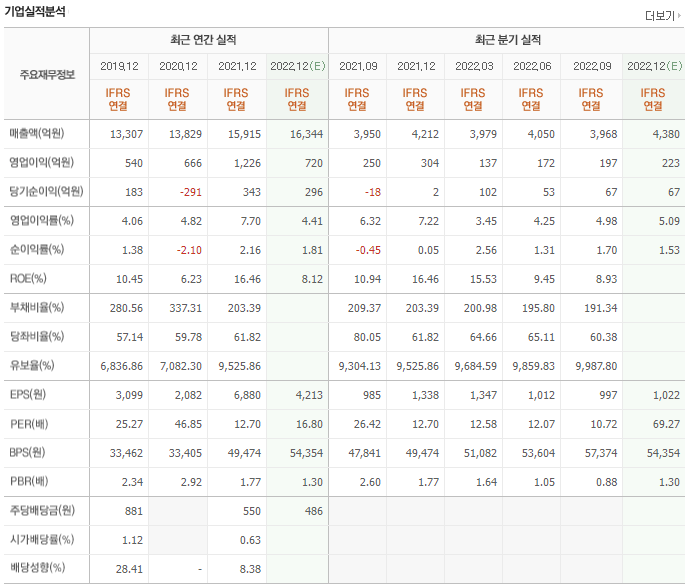Click the 13,829 revenue value

186,134
